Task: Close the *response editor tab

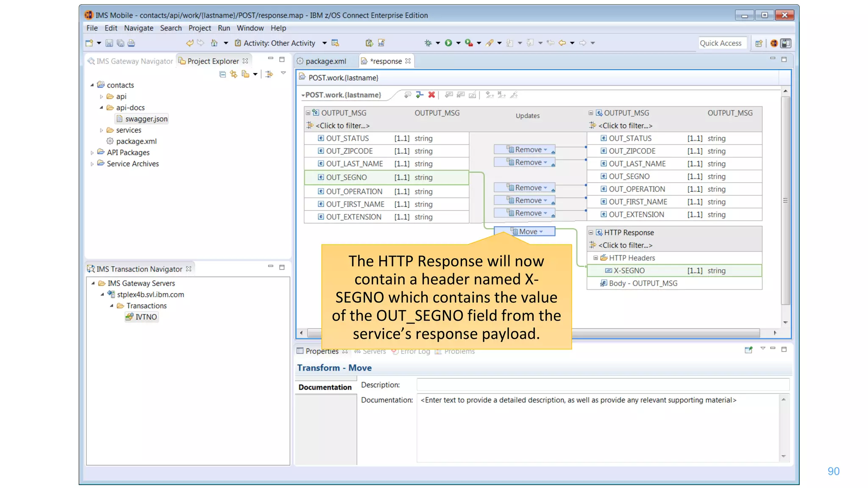Action: [x=408, y=61]
